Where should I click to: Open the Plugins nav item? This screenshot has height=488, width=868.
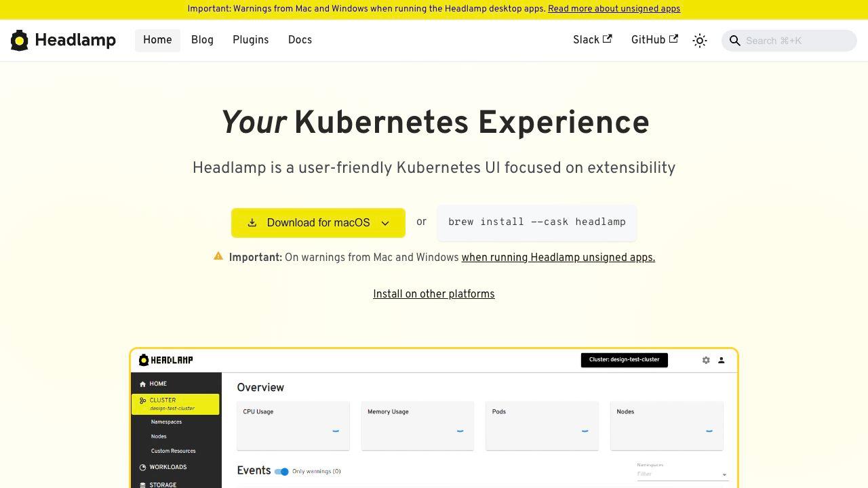click(251, 40)
